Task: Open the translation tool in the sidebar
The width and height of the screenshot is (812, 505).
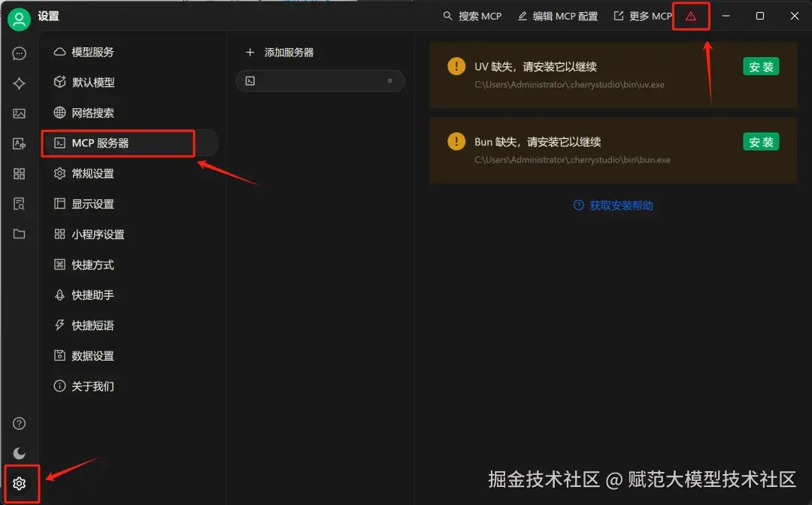Action: point(20,143)
